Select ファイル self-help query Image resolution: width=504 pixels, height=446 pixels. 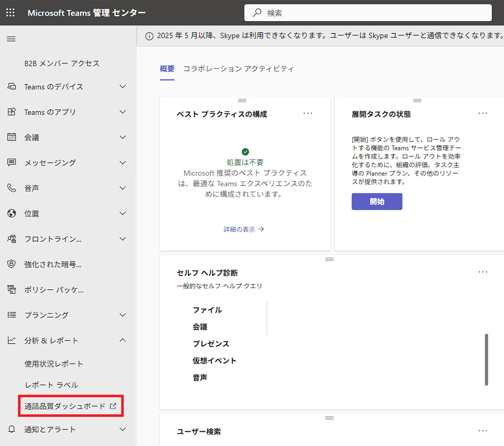coord(207,310)
